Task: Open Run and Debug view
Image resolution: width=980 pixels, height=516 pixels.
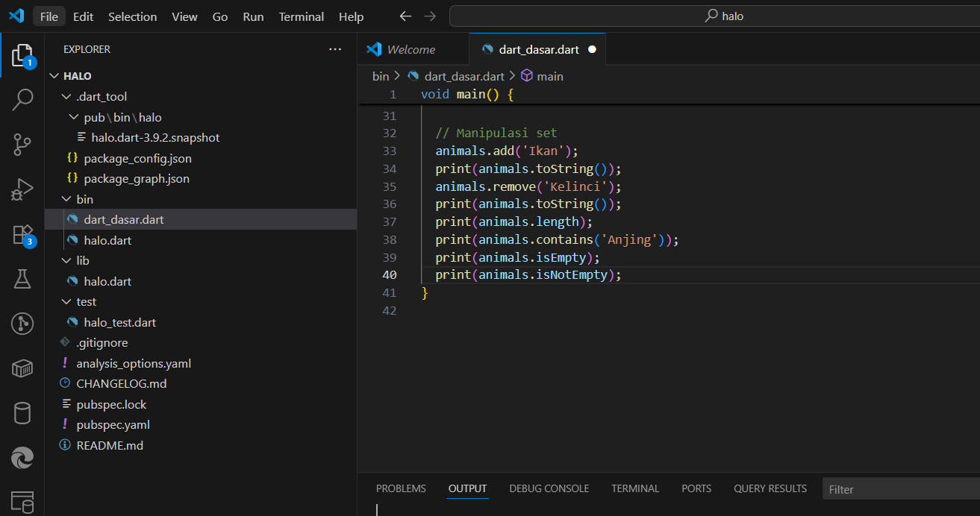Action: coord(22,189)
